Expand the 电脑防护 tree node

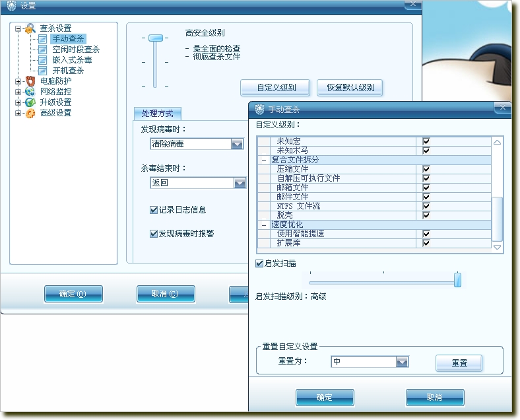18,81
